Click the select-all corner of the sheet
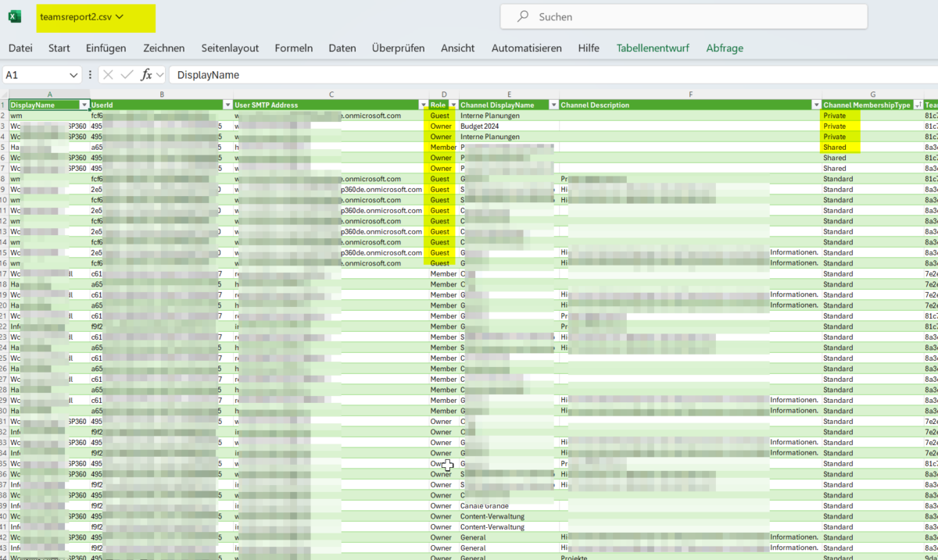 click(x=4, y=95)
